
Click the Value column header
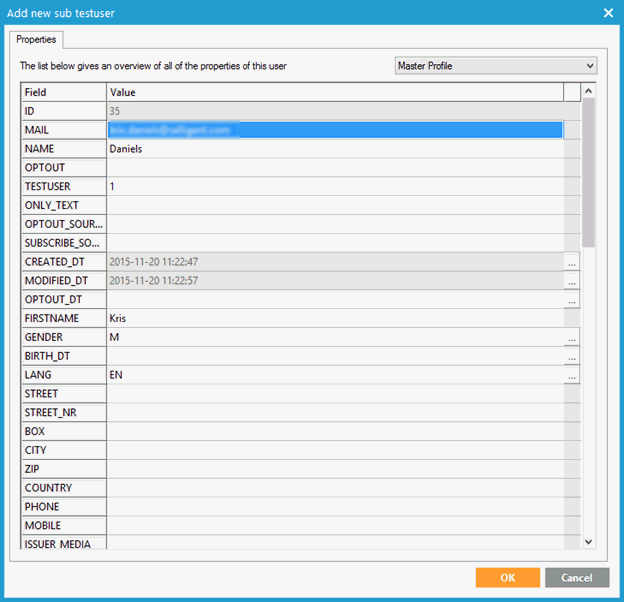coord(334,92)
